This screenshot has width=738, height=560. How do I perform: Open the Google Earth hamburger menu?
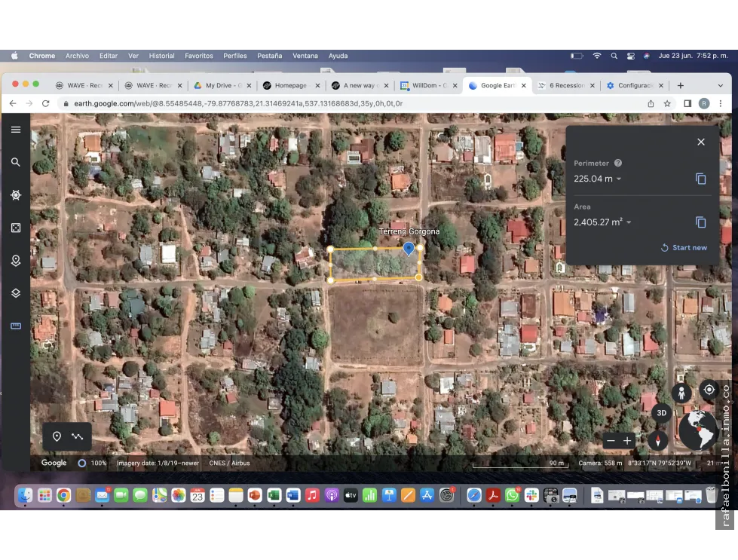point(16,130)
